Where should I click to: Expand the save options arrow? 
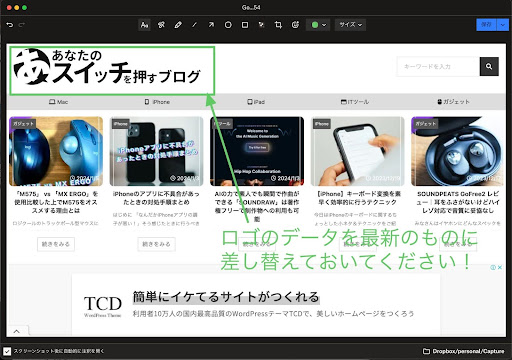502,25
